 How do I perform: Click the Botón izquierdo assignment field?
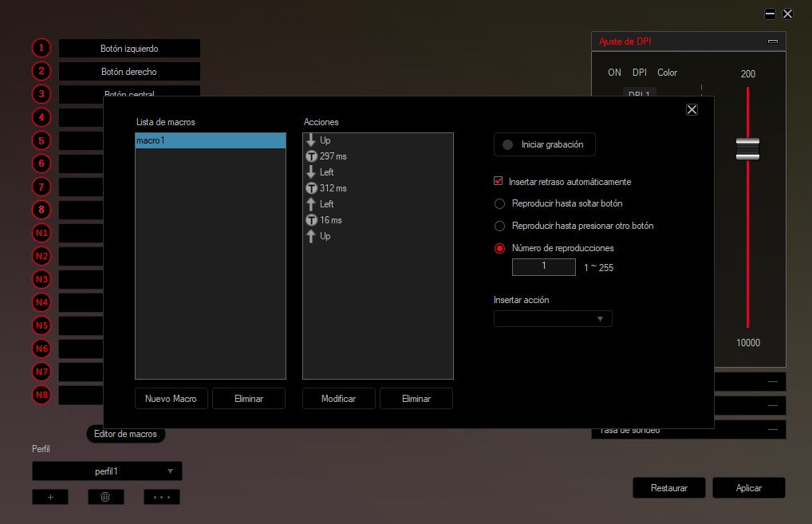(x=129, y=48)
